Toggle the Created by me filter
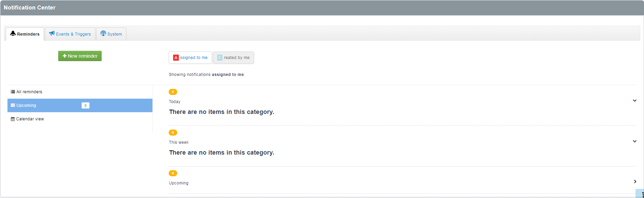 [x=233, y=58]
